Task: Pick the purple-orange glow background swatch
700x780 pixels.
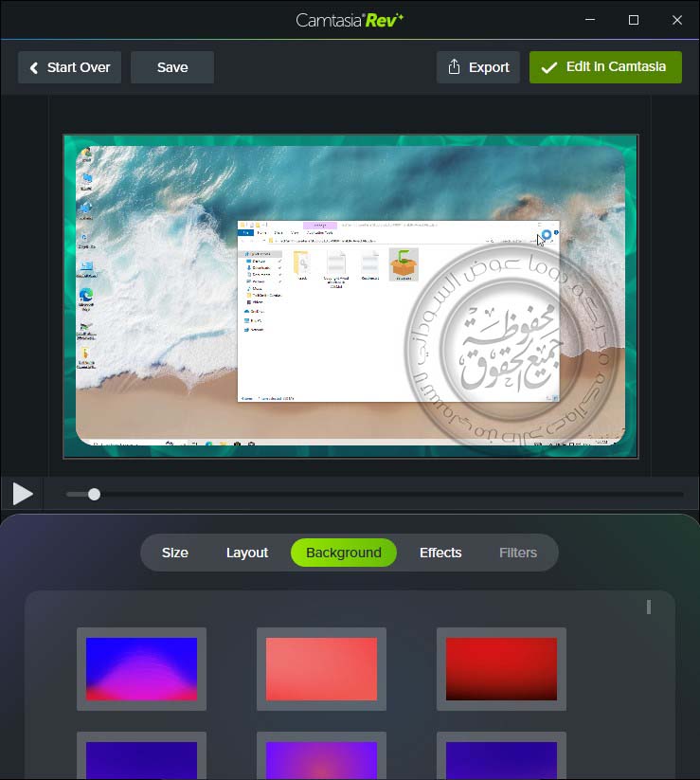Action: 321,758
